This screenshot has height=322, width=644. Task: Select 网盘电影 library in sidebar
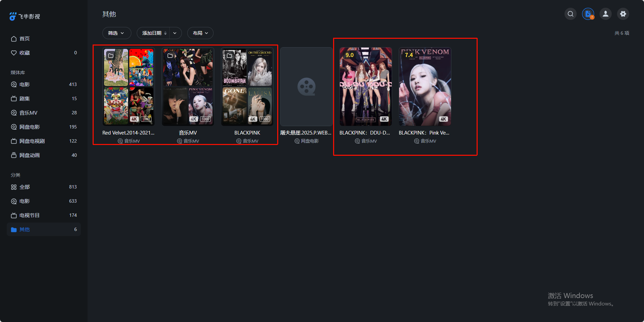[x=44, y=127]
